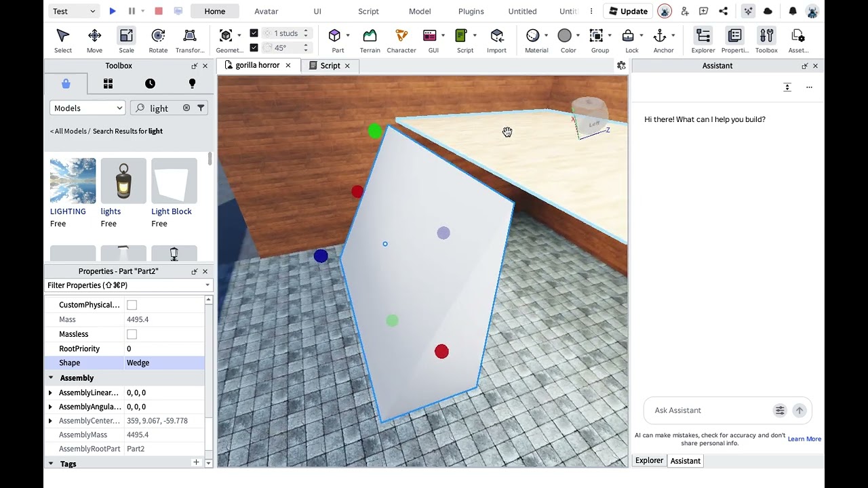This screenshot has height=488, width=868.
Task: Start the Play test
Action: tap(113, 11)
